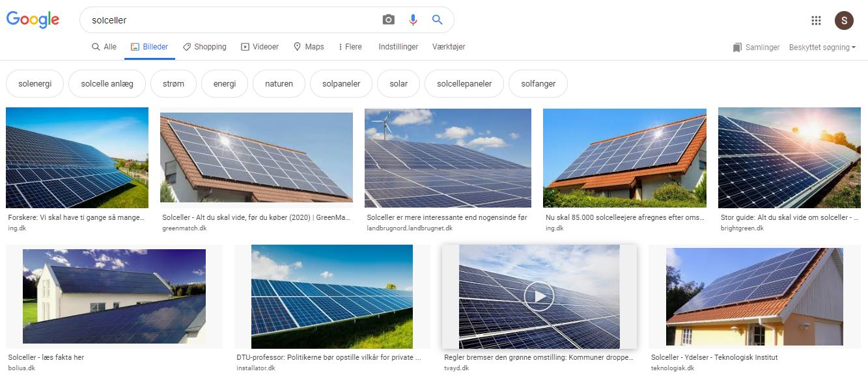
Task: Choose the solpaneler chip
Action: click(x=341, y=84)
